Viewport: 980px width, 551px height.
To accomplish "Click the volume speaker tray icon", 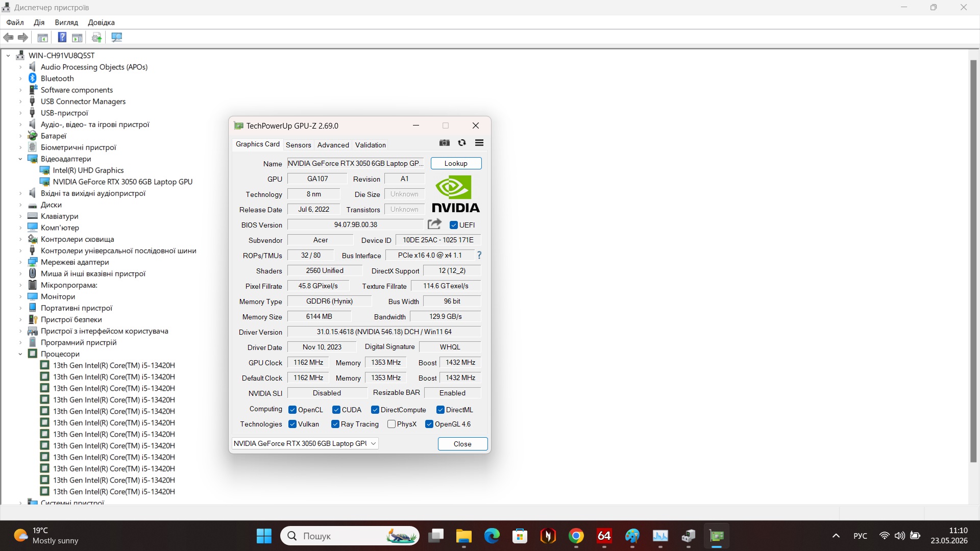I will [x=900, y=536].
